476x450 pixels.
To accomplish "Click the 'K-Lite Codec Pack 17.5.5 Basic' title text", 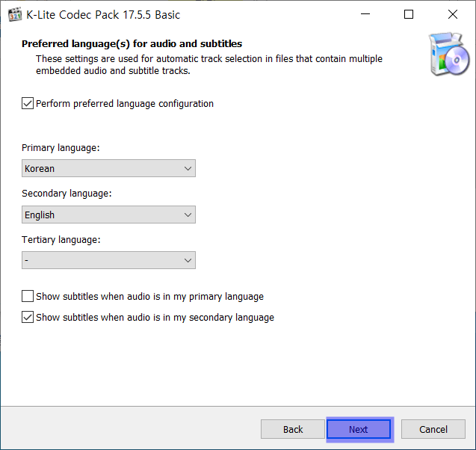I will [103, 15].
